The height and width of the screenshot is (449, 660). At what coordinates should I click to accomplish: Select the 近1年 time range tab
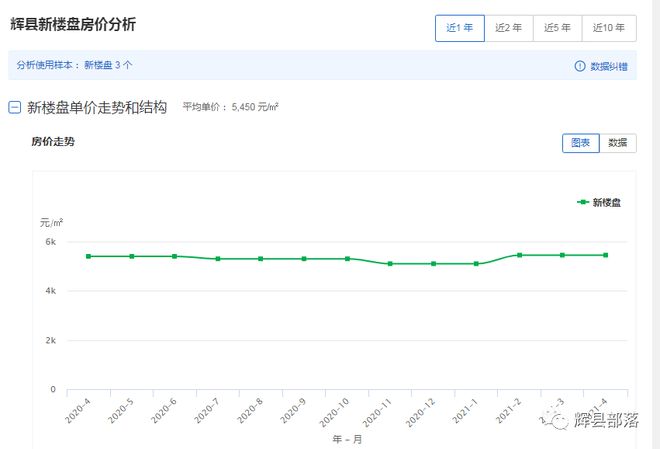pos(460,28)
